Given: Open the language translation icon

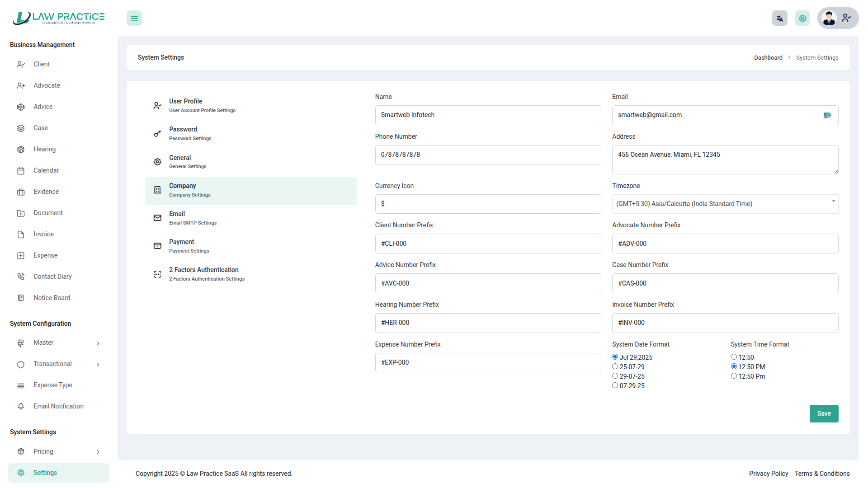Looking at the screenshot, I should (x=779, y=19).
